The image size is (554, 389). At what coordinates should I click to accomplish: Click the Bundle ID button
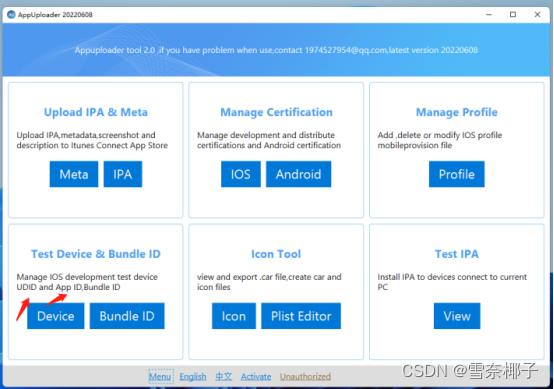(127, 316)
